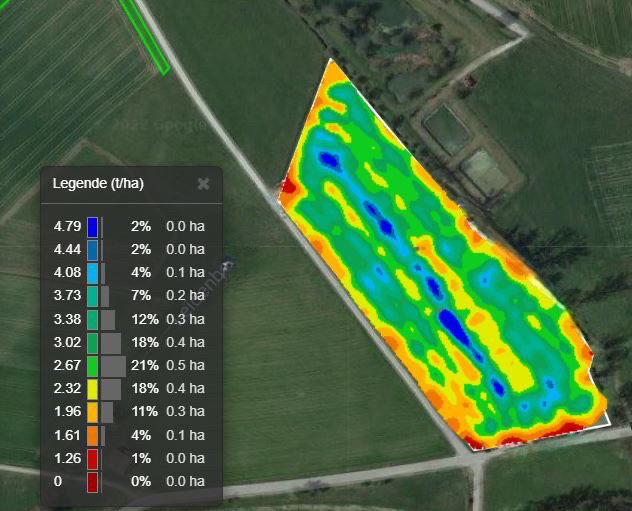
Task: Click the 21% histogram bar
Action: pos(112,366)
